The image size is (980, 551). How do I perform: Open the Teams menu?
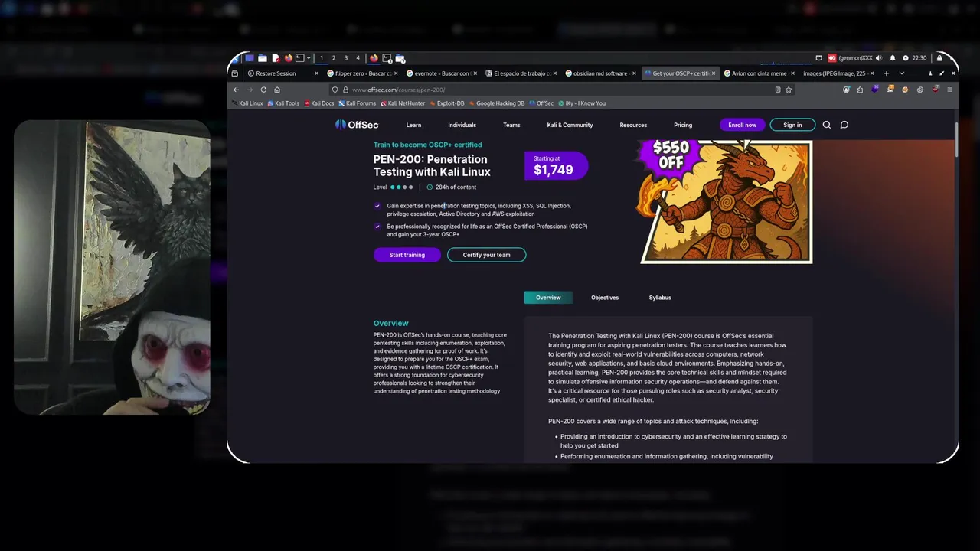(511, 125)
